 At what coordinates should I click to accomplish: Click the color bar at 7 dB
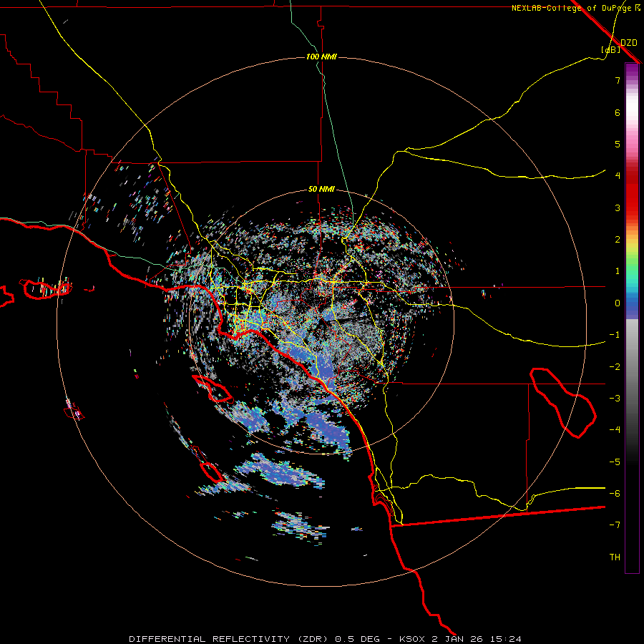pos(632,80)
